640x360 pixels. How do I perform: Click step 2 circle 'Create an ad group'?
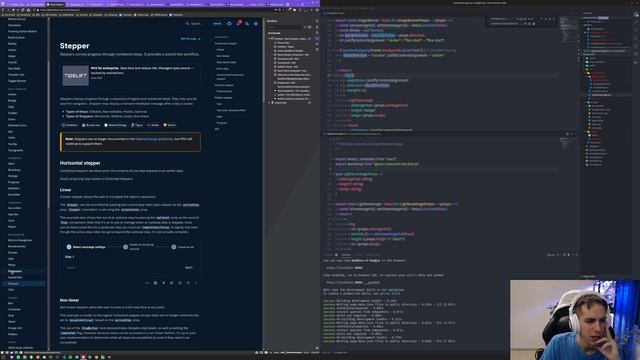(x=125, y=247)
